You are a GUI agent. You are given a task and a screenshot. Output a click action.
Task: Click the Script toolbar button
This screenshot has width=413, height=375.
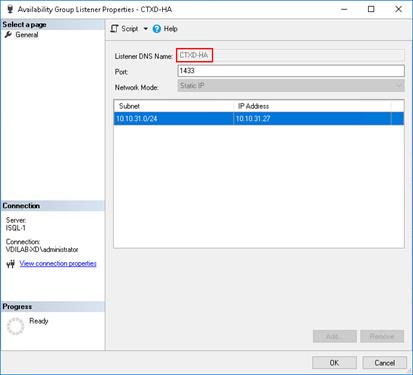coord(124,29)
